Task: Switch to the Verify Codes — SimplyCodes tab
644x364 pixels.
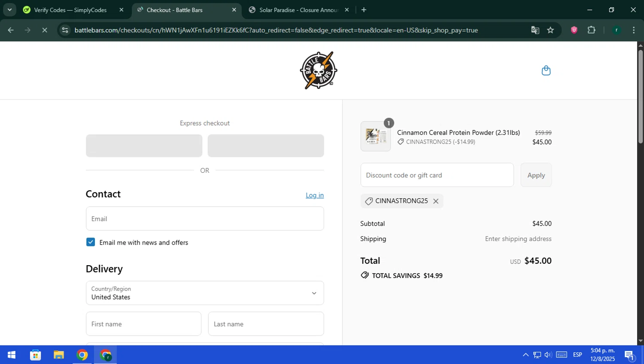Action: click(x=70, y=10)
